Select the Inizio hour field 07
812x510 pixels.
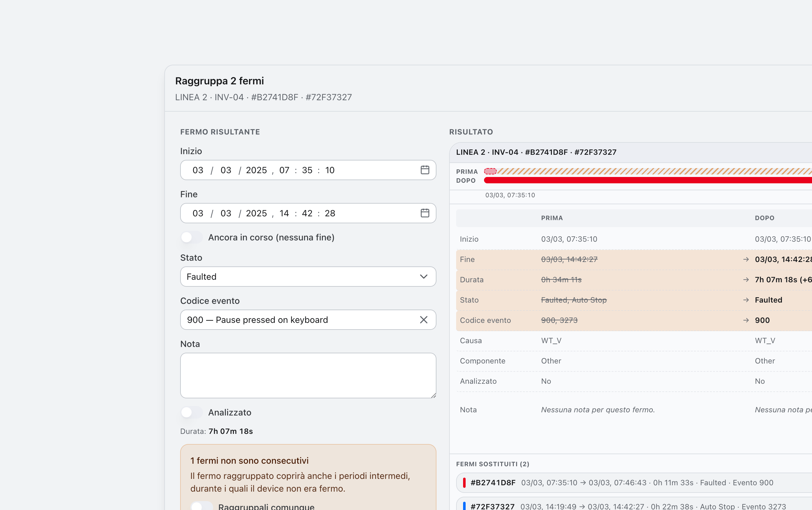(284, 170)
